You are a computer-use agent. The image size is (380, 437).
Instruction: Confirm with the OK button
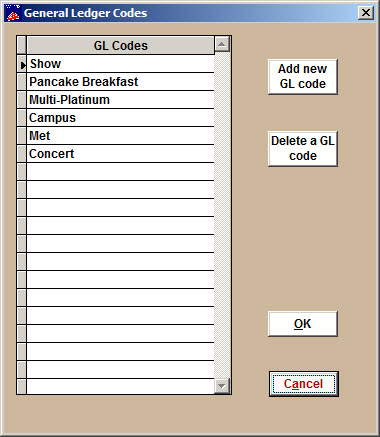click(x=303, y=324)
